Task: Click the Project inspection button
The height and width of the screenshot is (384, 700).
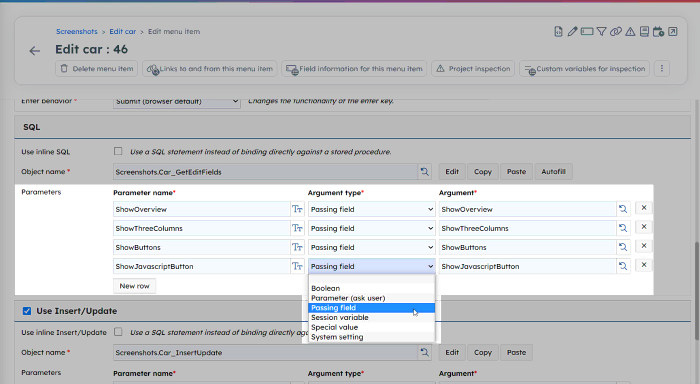Action: 473,69
